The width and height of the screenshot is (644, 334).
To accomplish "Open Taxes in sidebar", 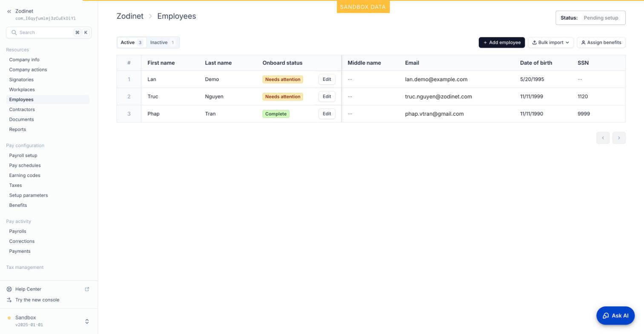I will pyautogui.click(x=15, y=186).
